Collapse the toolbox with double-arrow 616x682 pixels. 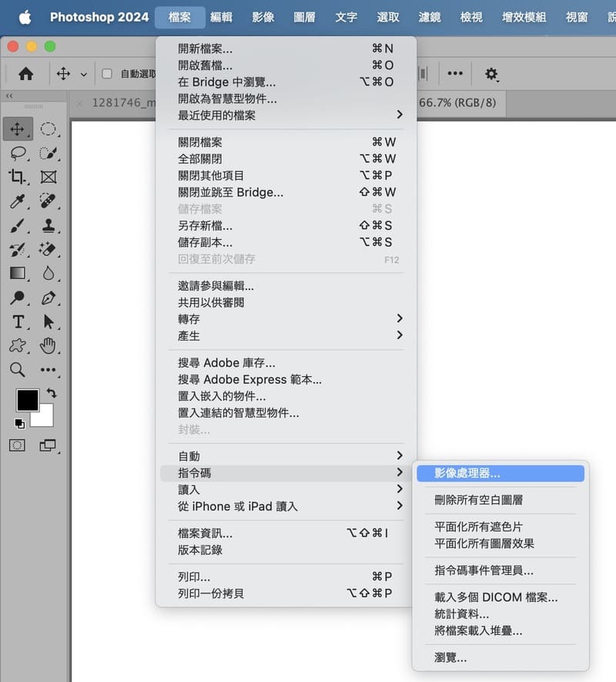[x=9, y=96]
